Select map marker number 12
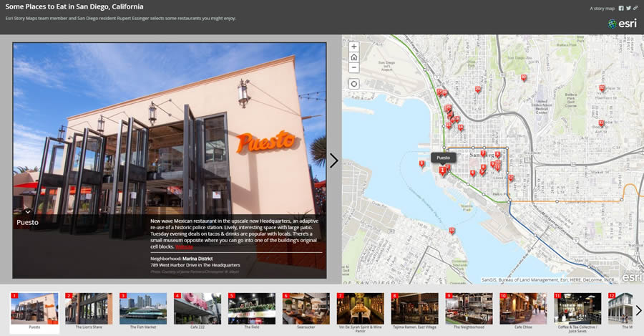The width and height of the screenshot is (644, 336). (511, 178)
